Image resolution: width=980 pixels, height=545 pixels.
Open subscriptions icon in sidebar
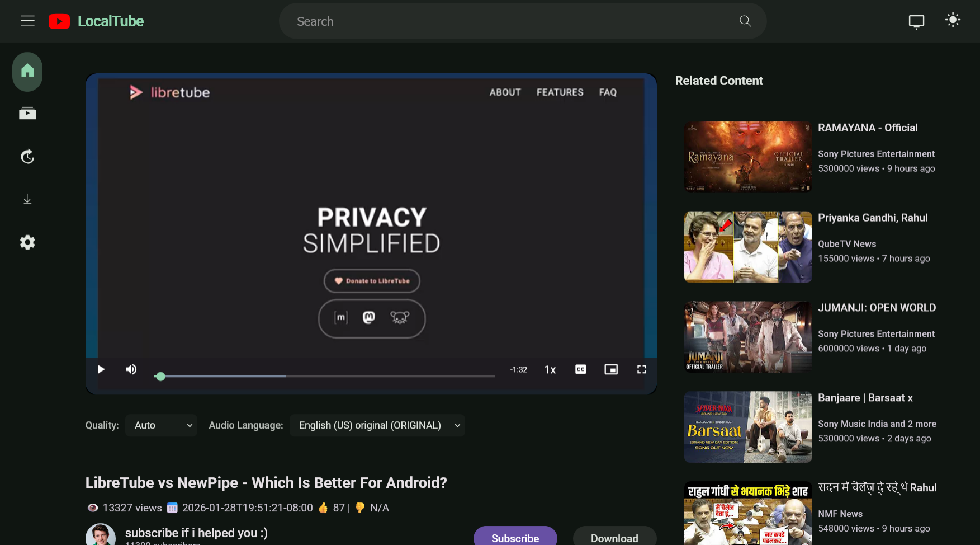[x=27, y=114]
